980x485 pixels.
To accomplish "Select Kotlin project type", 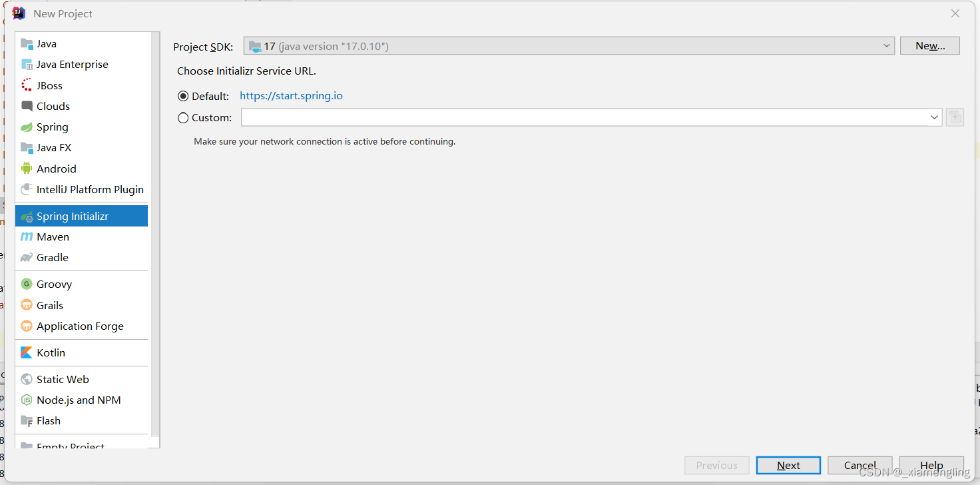I will pyautogui.click(x=81, y=353).
